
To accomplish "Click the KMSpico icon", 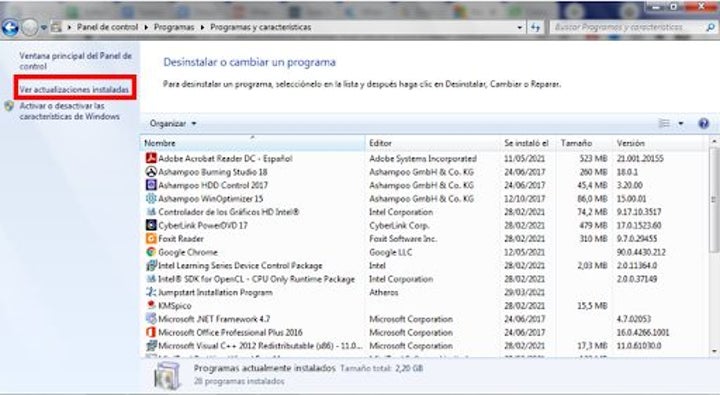I will click(x=151, y=305).
